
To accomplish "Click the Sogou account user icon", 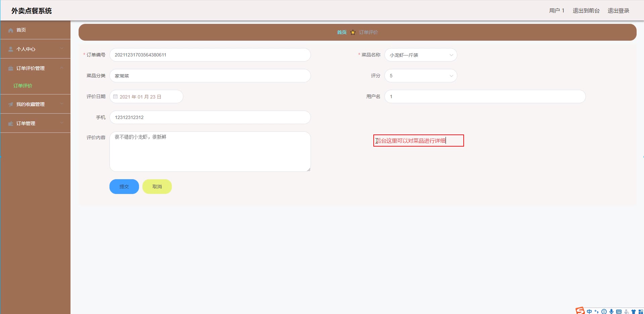I will tap(626, 312).
